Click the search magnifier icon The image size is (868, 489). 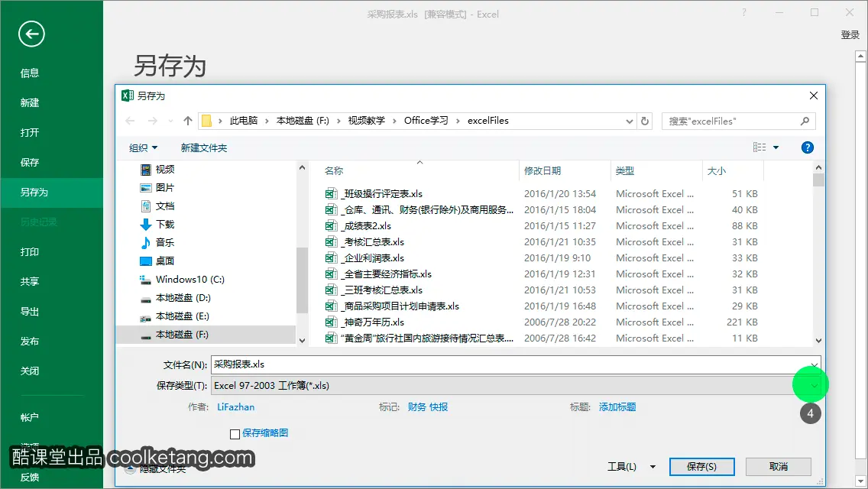coord(805,121)
